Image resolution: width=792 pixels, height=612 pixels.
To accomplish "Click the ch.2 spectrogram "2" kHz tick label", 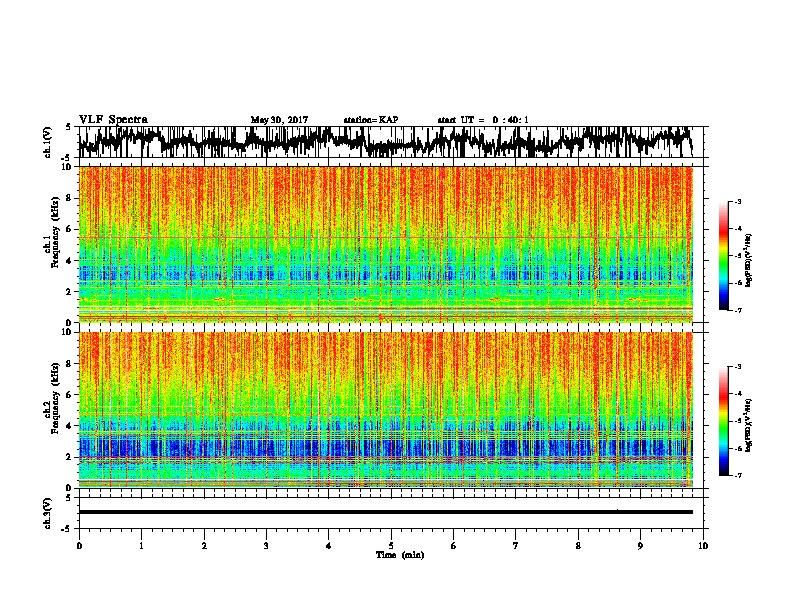I will (x=70, y=457).
